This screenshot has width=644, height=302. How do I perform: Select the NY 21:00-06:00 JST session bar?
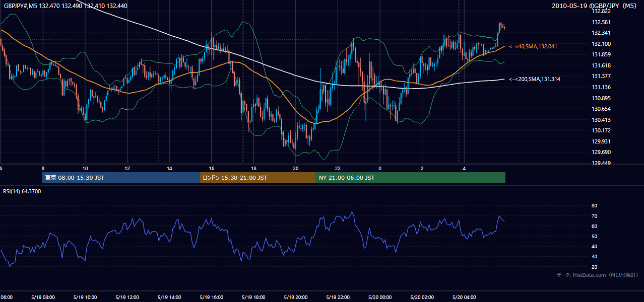click(411, 178)
